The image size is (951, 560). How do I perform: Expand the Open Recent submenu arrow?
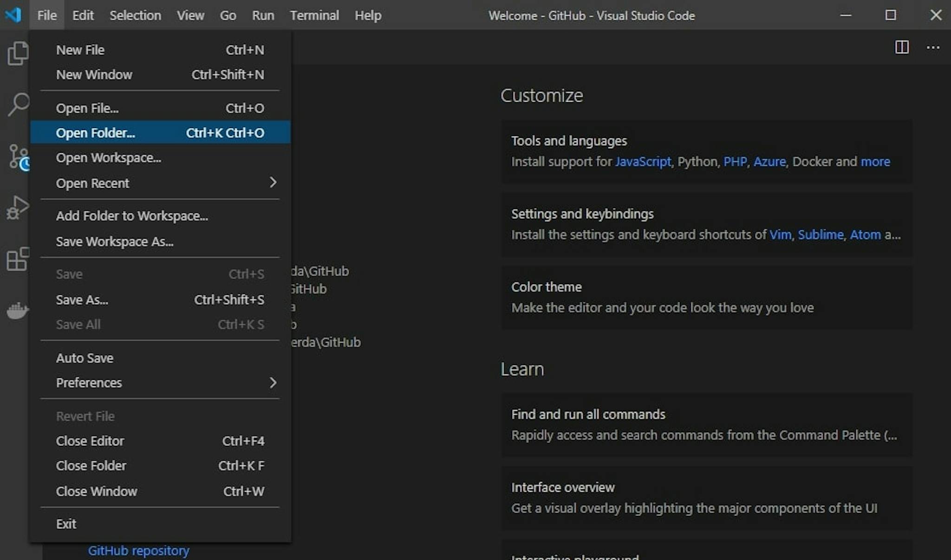[x=273, y=182]
